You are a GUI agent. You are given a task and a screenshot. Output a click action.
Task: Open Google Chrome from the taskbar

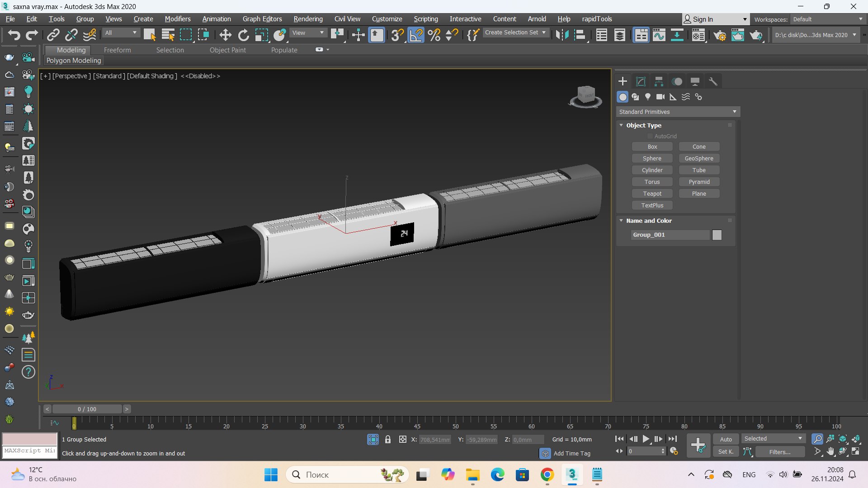click(547, 474)
